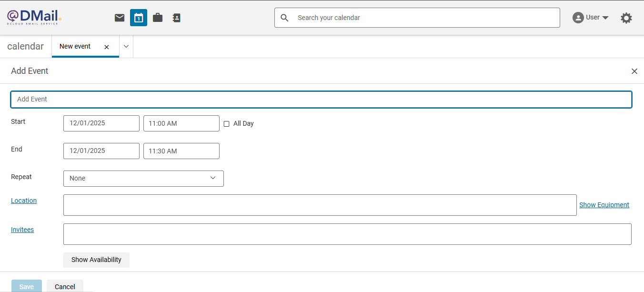This screenshot has width=644, height=292.
Task: Click the user avatar icon
Action: (x=578, y=18)
